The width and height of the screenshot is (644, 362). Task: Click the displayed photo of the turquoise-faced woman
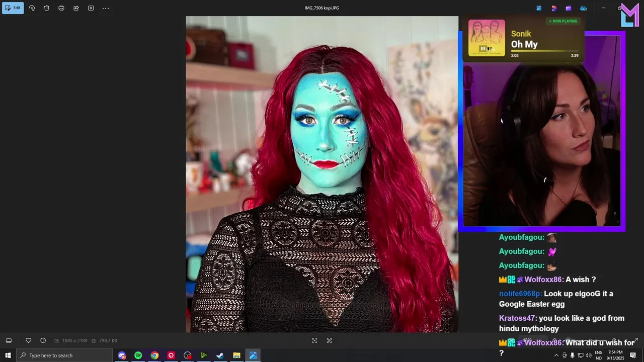pyautogui.click(x=322, y=174)
